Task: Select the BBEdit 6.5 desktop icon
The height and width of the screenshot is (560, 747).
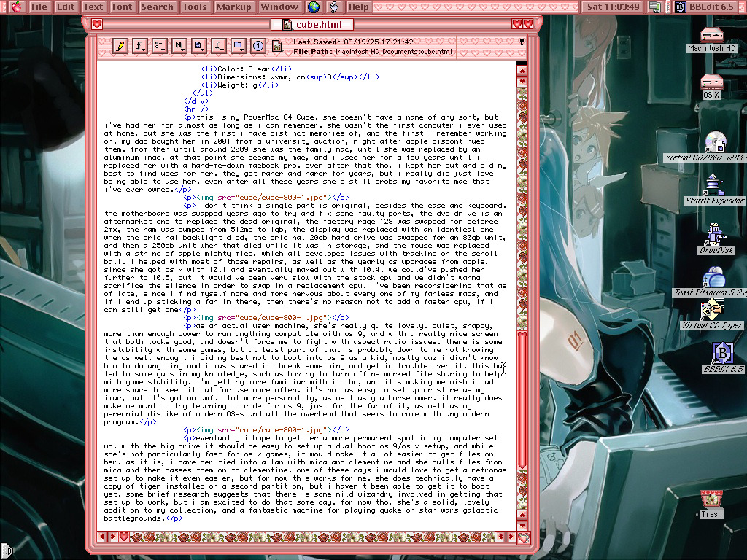Action: (723, 357)
